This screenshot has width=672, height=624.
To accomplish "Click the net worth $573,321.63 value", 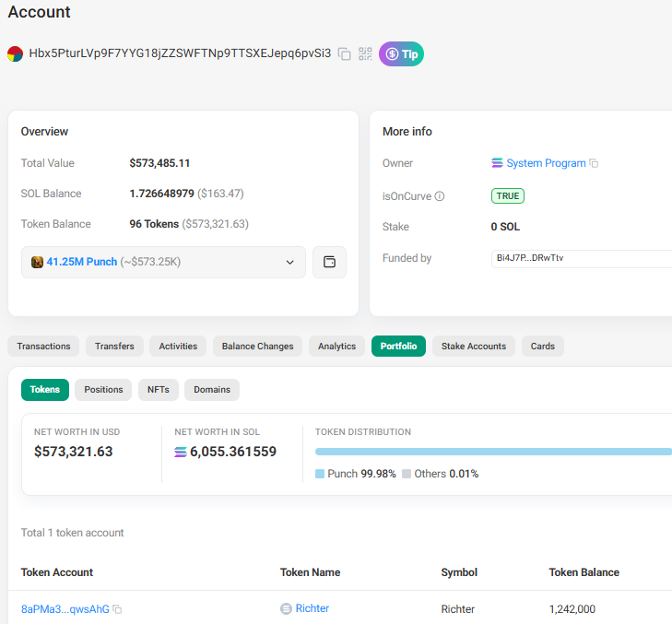I will click(x=74, y=452).
